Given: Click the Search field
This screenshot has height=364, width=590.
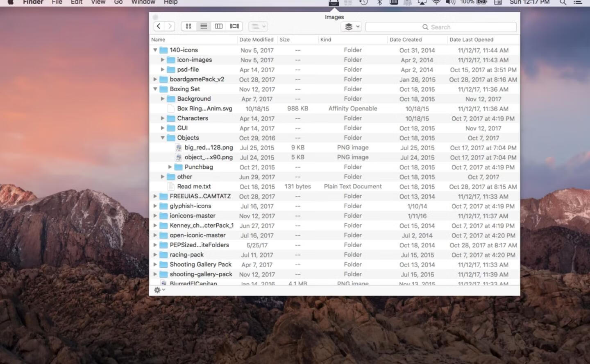Looking at the screenshot, I should click(x=441, y=27).
